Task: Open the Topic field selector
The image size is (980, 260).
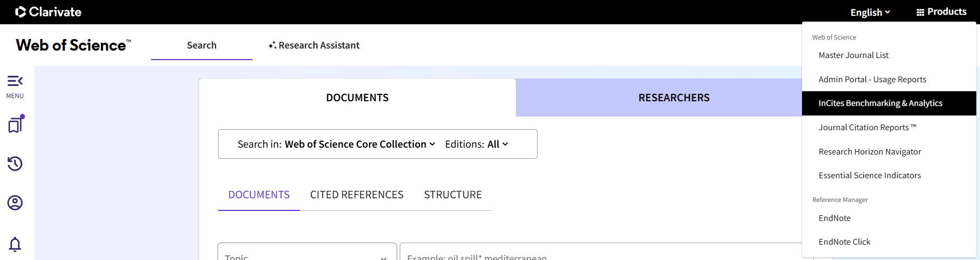Action: [x=306, y=254]
